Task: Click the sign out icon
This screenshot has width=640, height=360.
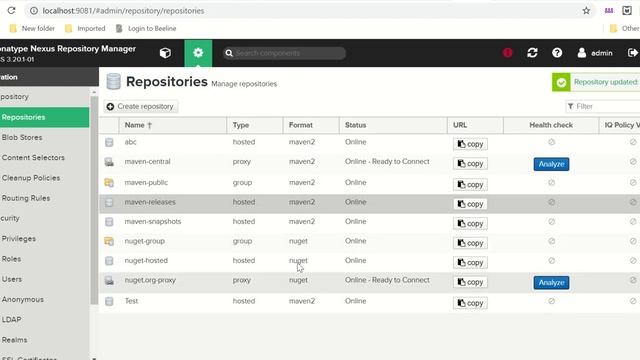Action: coord(632,53)
